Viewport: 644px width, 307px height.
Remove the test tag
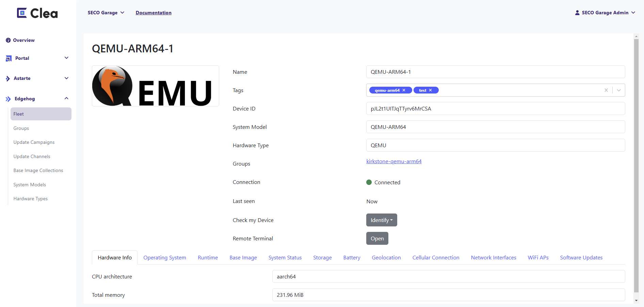431,90
